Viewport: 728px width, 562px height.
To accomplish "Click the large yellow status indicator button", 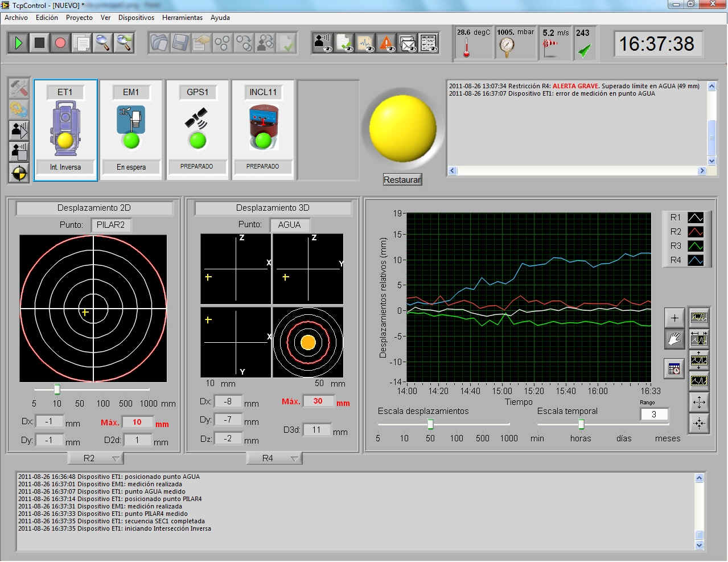I will pos(402,128).
